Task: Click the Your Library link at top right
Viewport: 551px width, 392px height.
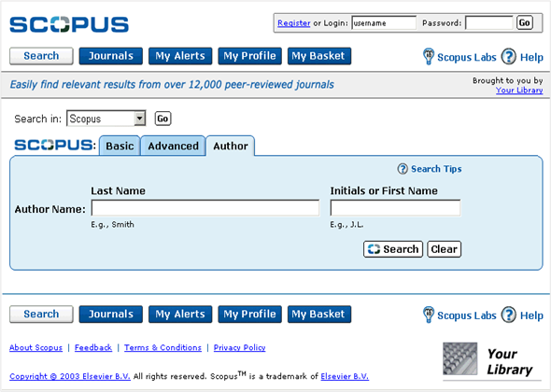Action: click(519, 91)
